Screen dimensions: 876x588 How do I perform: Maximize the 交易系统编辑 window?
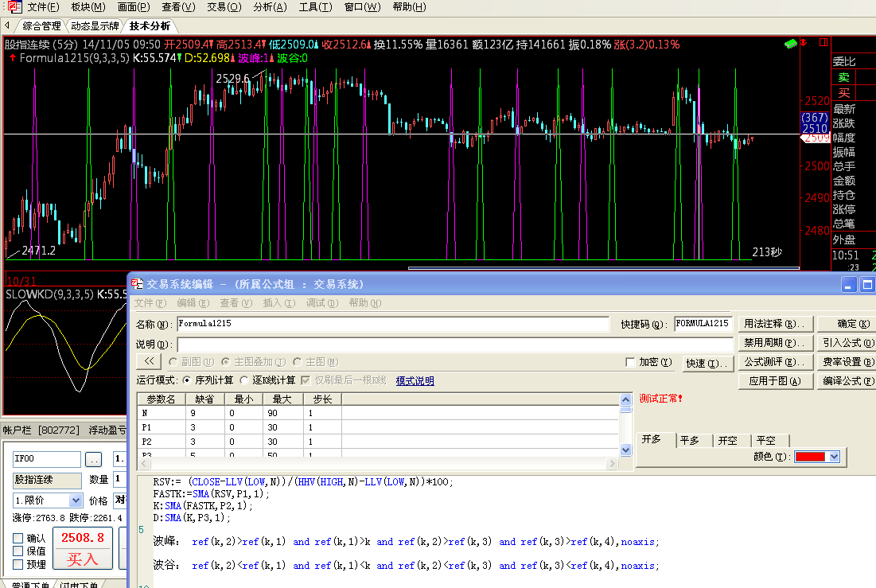click(x=867, y=285)
